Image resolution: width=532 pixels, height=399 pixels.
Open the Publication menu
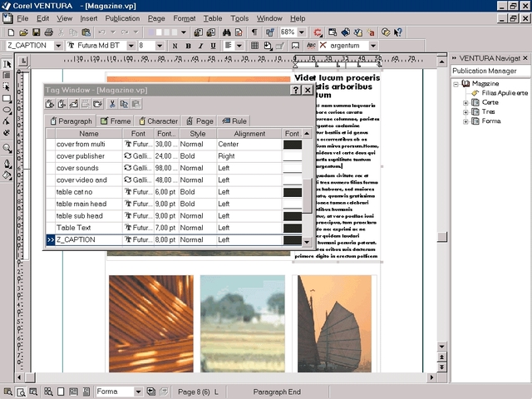click(122, 18)
